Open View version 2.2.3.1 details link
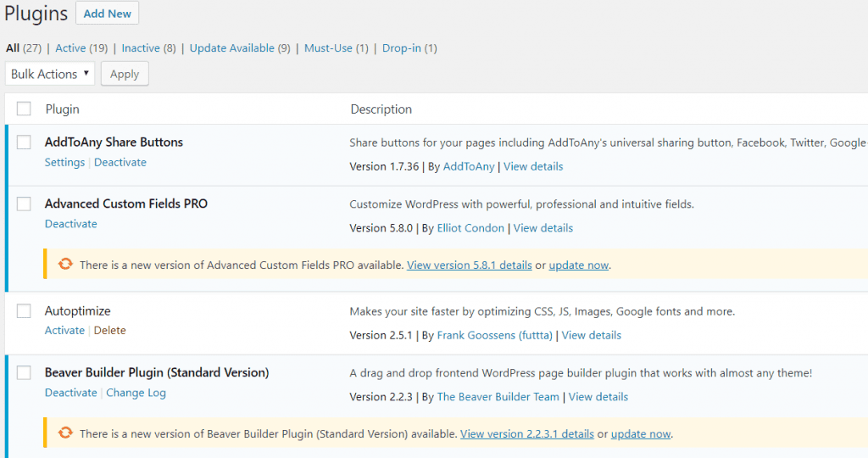The height and width of the screenshot is (458, 868). click(527, 434)
